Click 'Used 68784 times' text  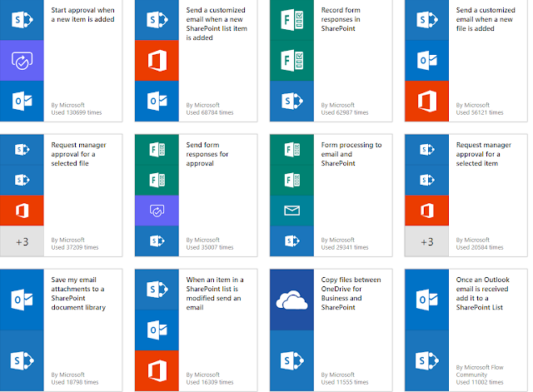(x=209, y=112)
